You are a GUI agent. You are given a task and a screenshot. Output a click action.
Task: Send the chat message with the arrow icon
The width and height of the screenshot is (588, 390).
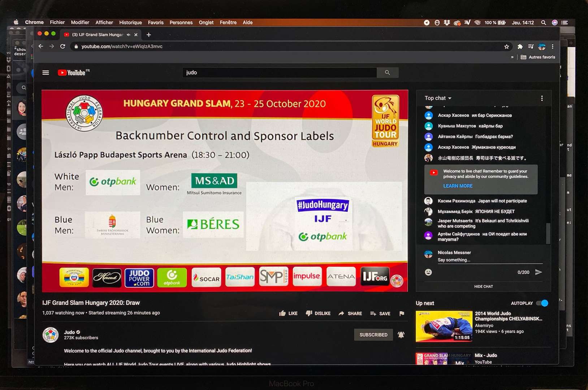pyautogui.click(x=539, y=272)
